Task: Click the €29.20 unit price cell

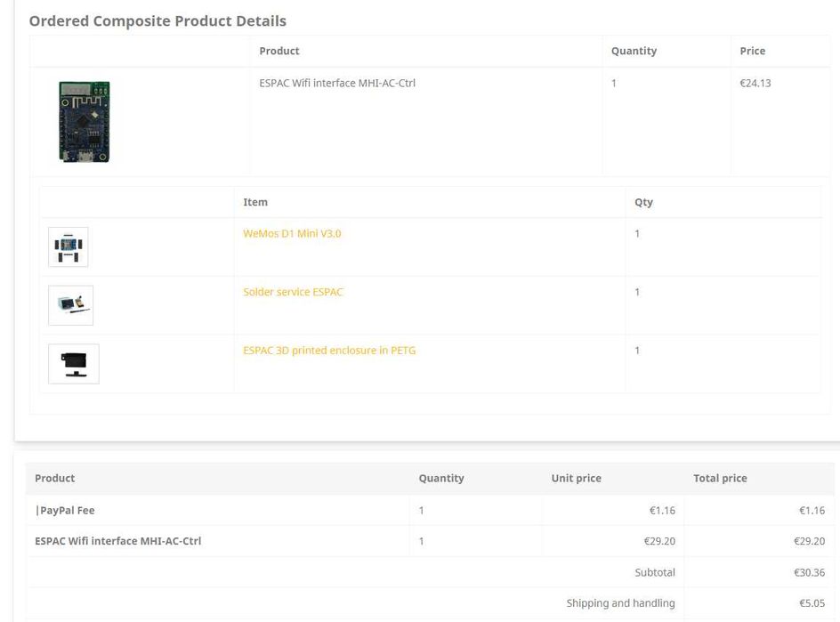Action: pos(659,541)
